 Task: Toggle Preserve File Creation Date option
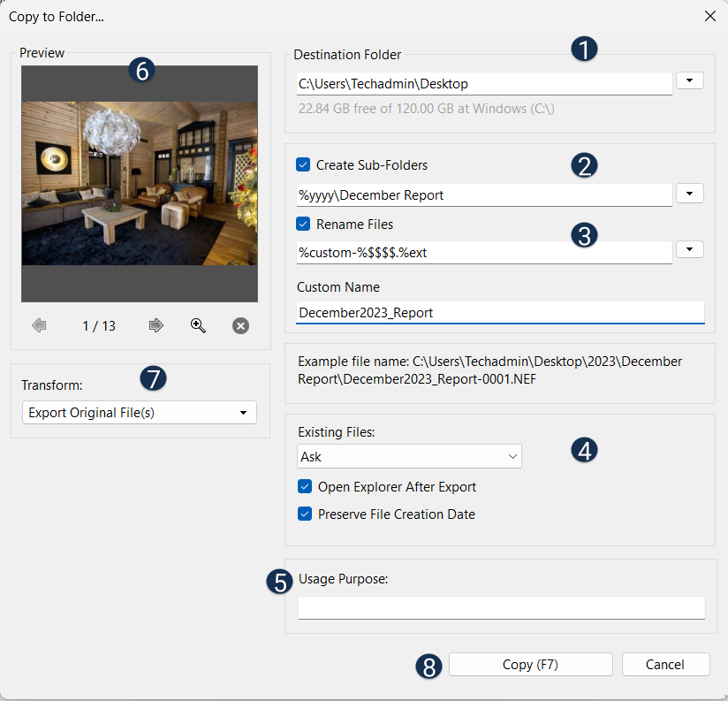click(305, 514)
